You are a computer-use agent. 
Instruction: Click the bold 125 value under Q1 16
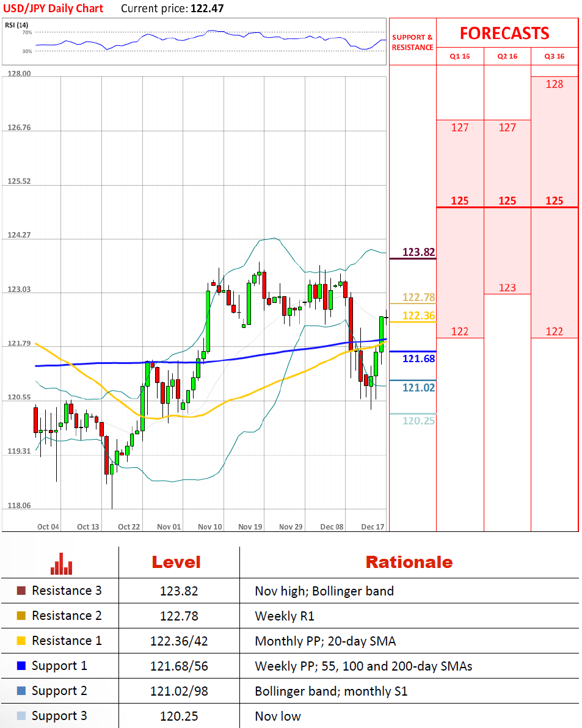(x=460, y=200)
